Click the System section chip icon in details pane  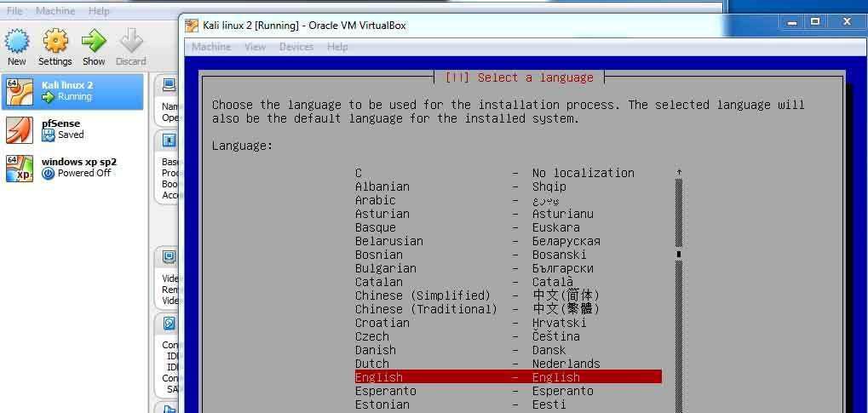pos(169,141)
